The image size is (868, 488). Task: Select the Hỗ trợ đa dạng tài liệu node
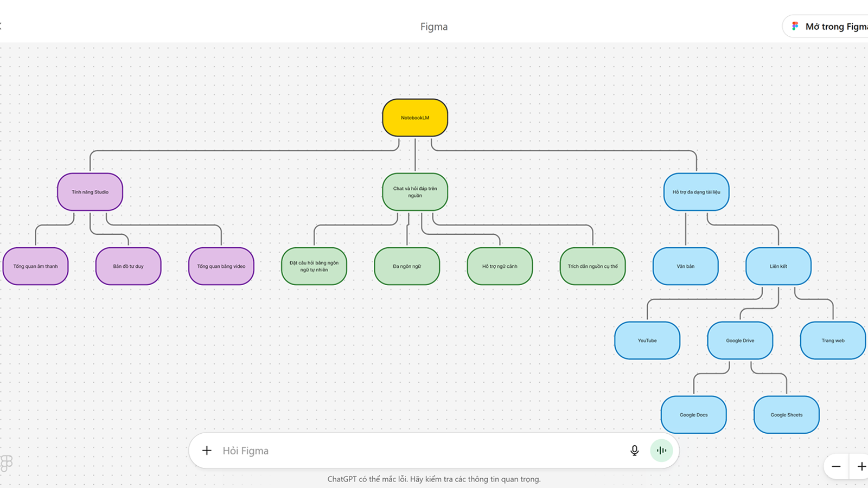click(696, 192)
